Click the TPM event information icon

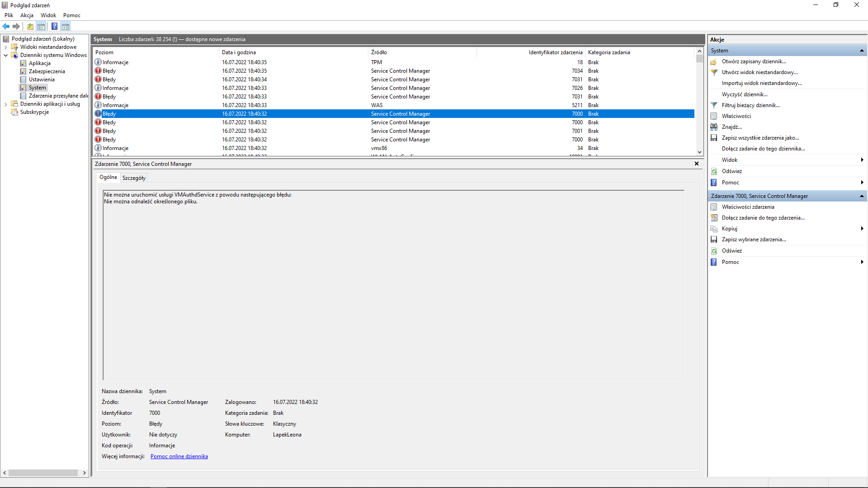tap(98, 62)
